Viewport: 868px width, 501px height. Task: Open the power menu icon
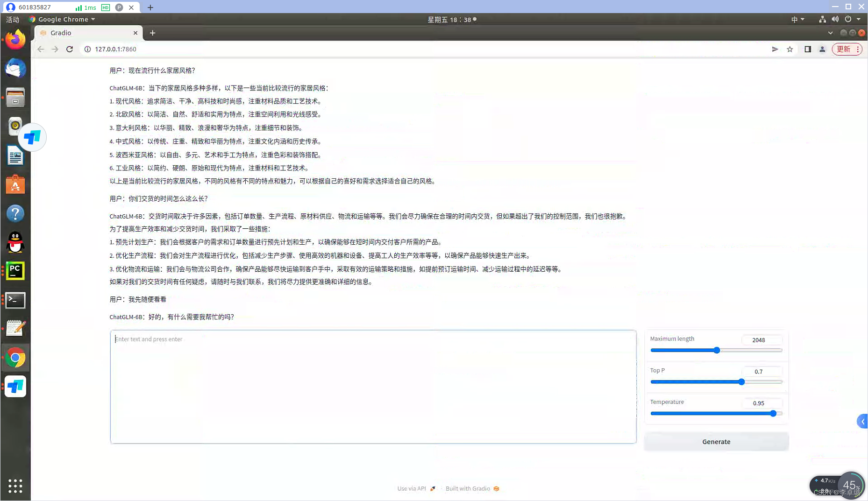[x=848, y=19]
